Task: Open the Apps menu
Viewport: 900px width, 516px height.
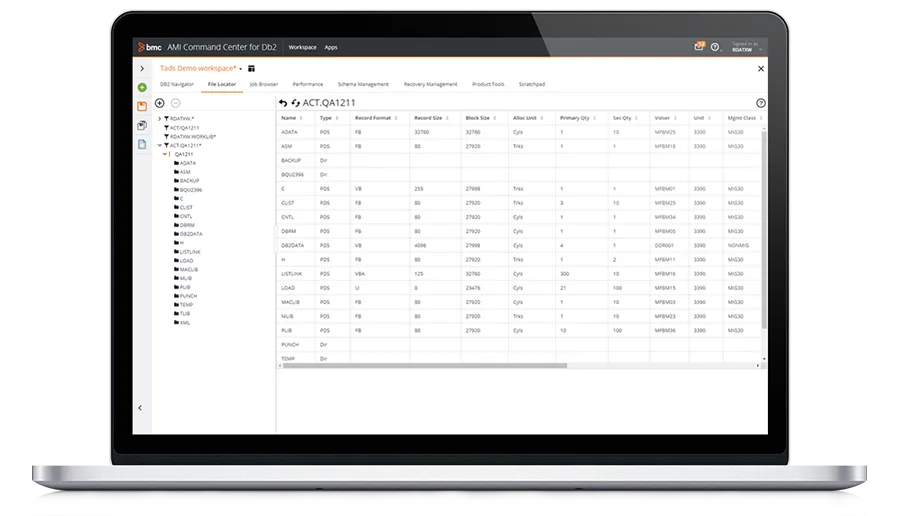Action: pos(331,47)
